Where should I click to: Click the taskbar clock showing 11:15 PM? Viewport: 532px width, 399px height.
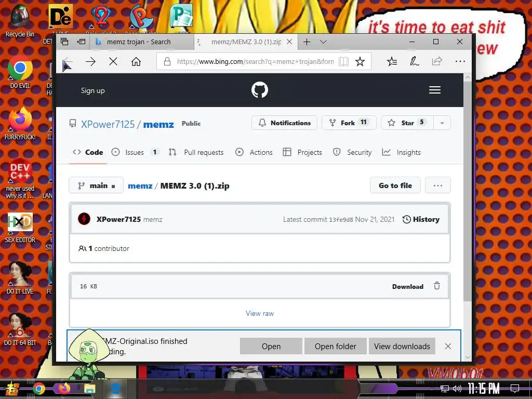coord(484,389)
